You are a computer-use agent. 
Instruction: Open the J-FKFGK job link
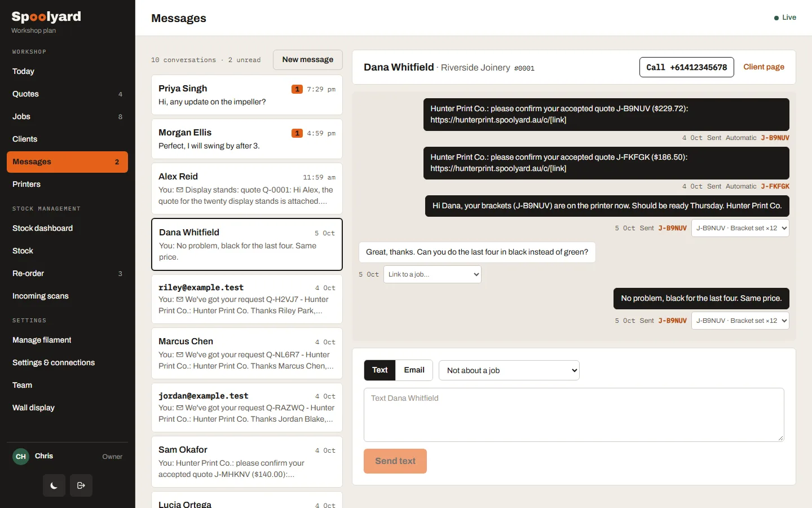775,186
